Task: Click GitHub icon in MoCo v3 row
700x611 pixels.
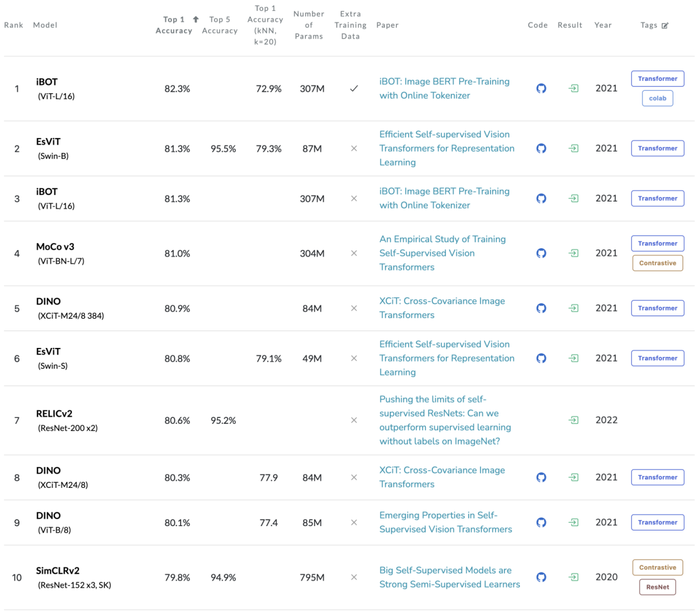Action: pos(541,253)
